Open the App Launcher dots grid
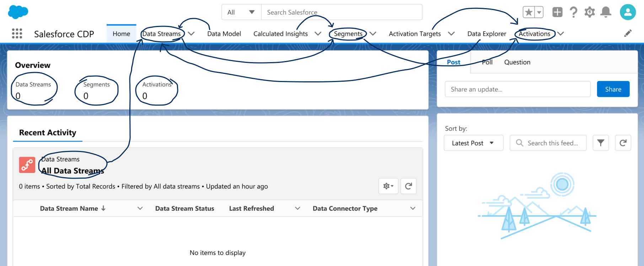Viewport: 644px width, 266px height. (17, 33)
